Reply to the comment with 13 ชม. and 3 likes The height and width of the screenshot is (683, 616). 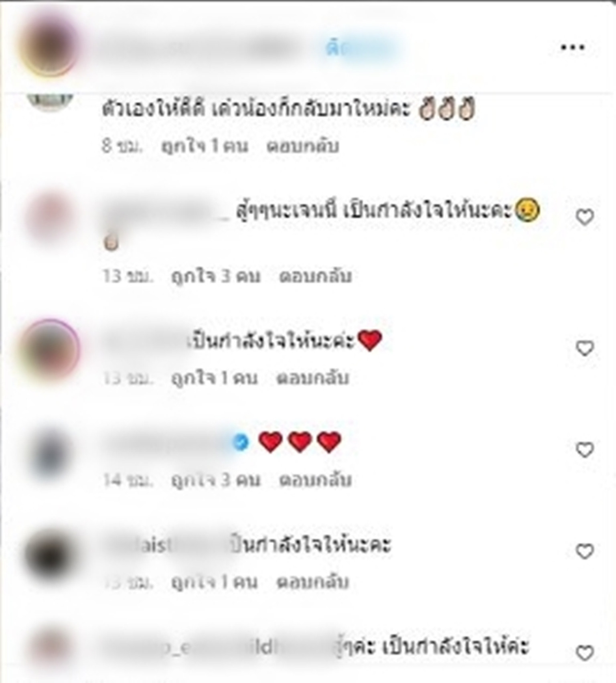click(x=315, y=277)
